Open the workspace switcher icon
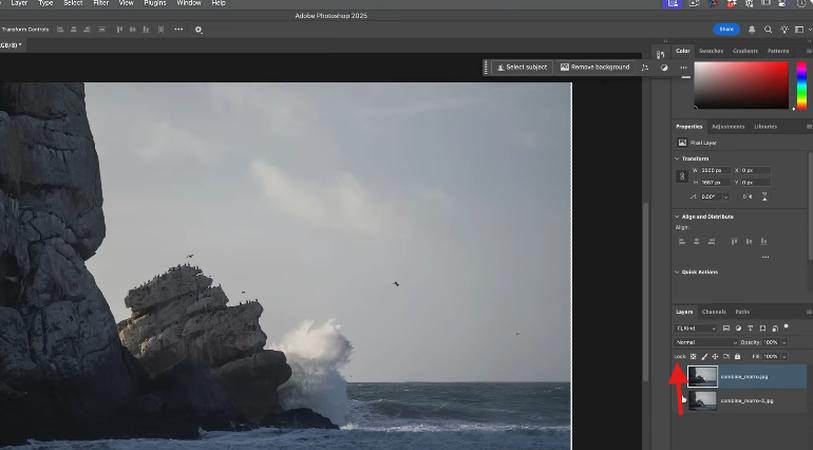 (800, 30)
